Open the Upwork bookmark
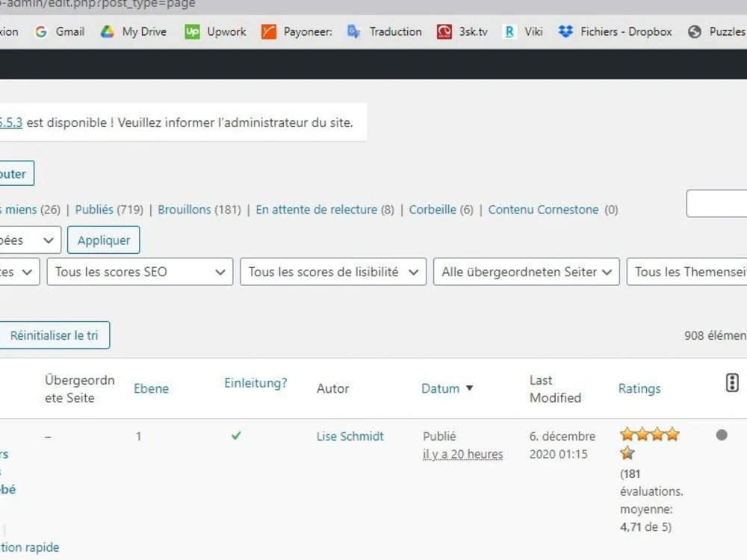Image resolution: width=747 pixels, height=560 pixels. click(x=215, y=32)
